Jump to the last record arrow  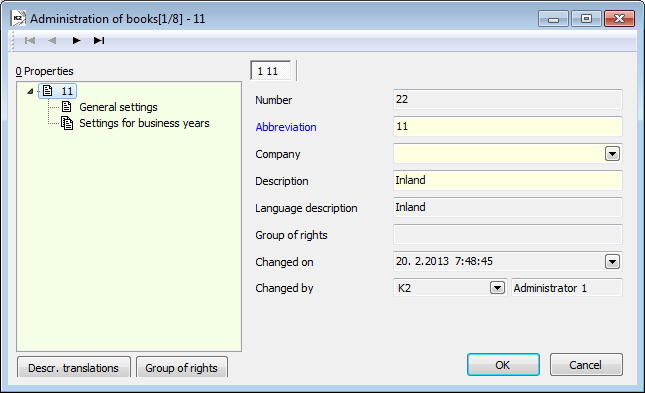tap(99, 40)
